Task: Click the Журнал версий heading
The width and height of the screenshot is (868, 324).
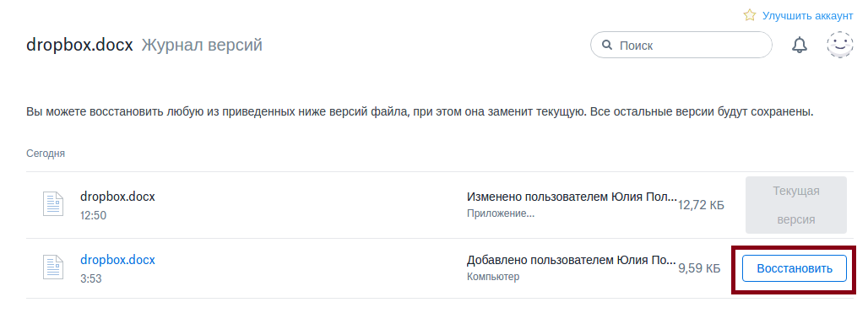Action: point(202,46)
